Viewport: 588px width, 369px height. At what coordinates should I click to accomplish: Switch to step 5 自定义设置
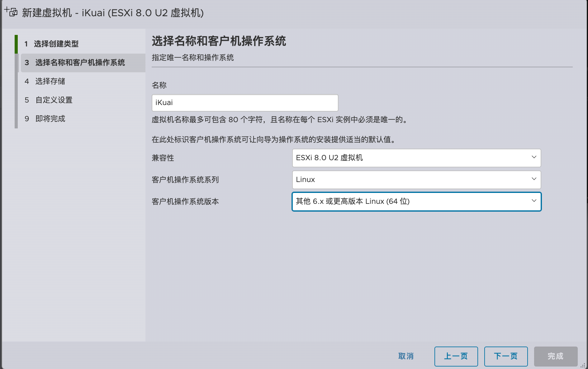click(54, 100)
